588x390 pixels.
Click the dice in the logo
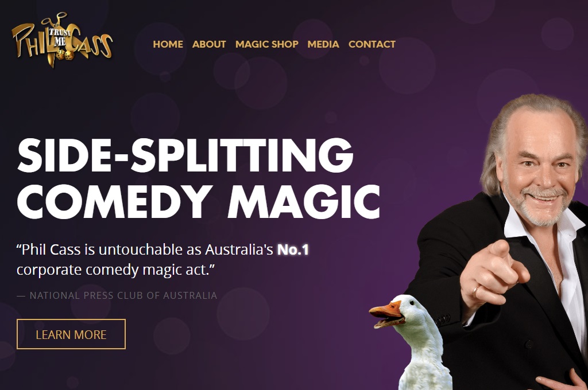click(x=64, y=55)
